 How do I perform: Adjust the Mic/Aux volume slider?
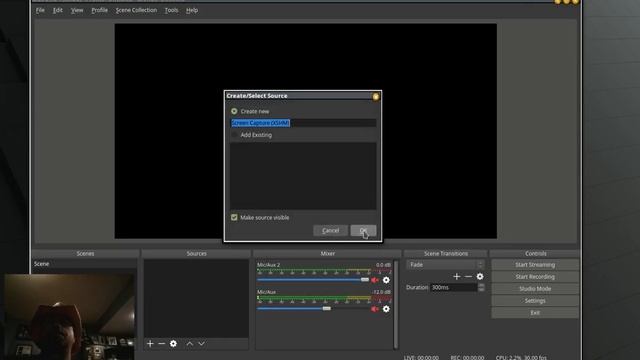[327, 309]
